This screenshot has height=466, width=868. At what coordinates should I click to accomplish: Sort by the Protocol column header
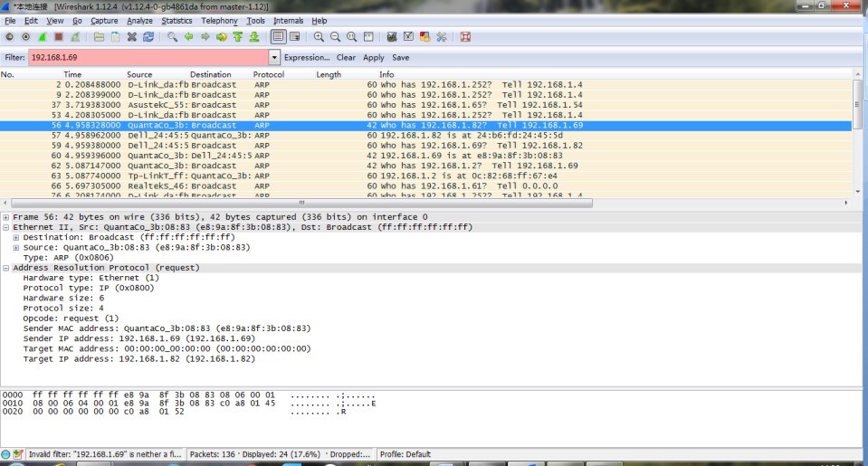coord(269,74)
